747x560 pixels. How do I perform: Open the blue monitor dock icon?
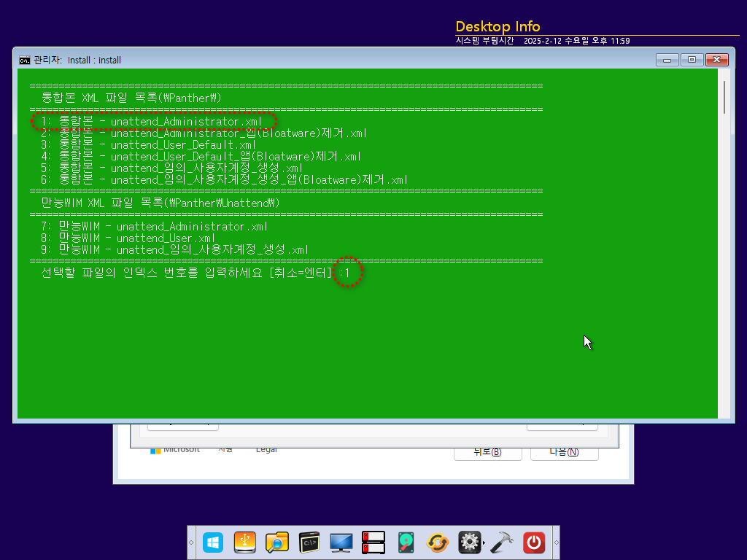pyautogui.click(x=341, y=542)
